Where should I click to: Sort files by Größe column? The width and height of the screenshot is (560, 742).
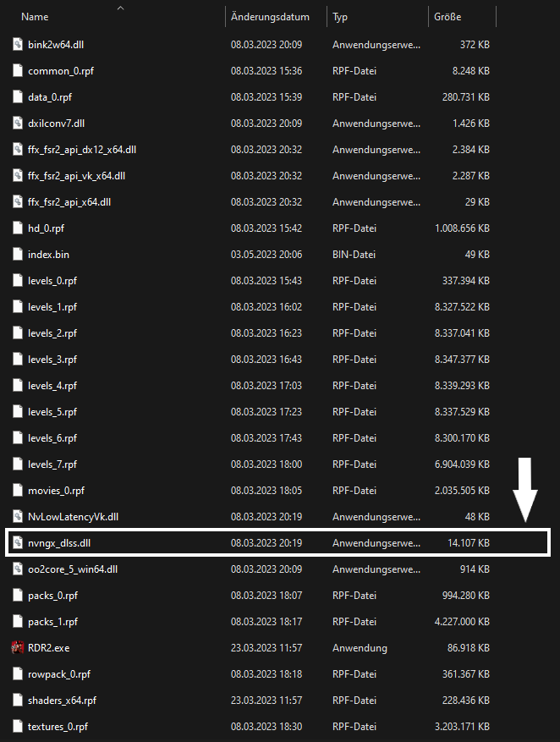(448, 17)
